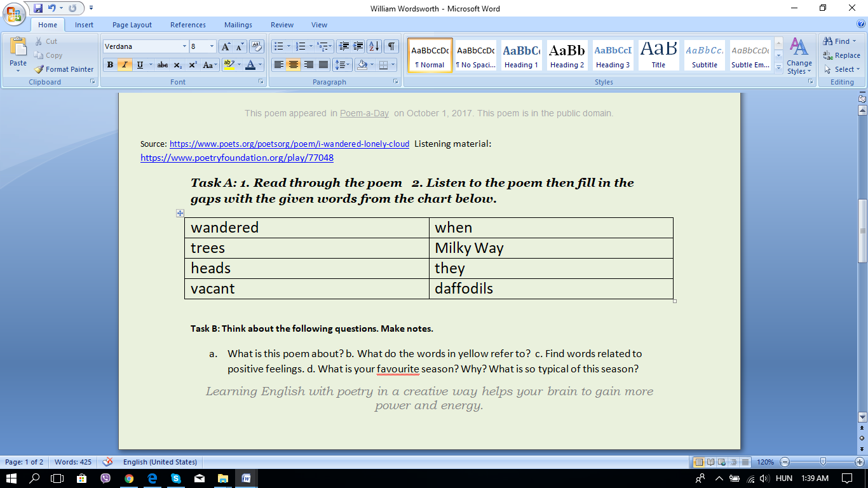The height and width of the screenshot is (488, 868).
Task: Click the 'daffodils' table cell
Action: pyautogui.click(x=551, y=288)
